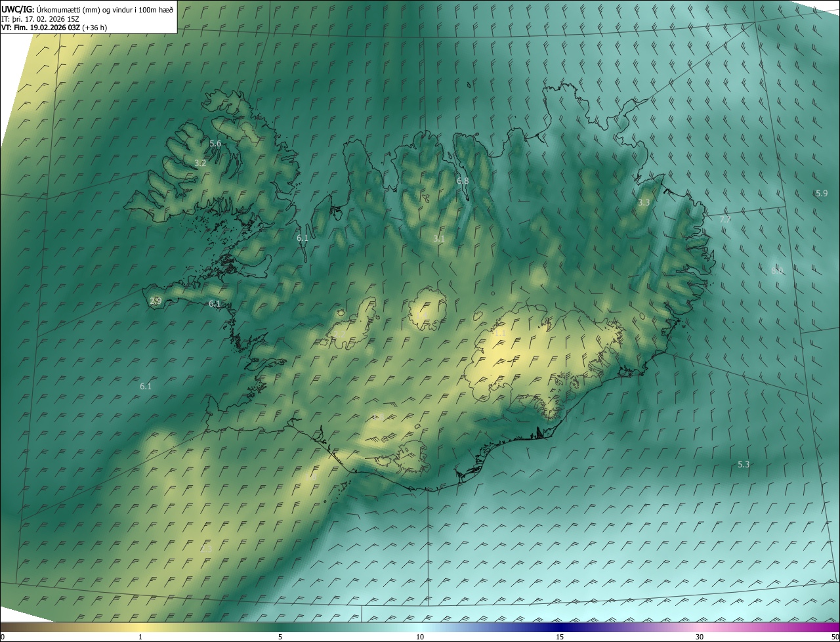Click the 1.1 value label on the glacier
840x642 pixels.
pos(499,333)
